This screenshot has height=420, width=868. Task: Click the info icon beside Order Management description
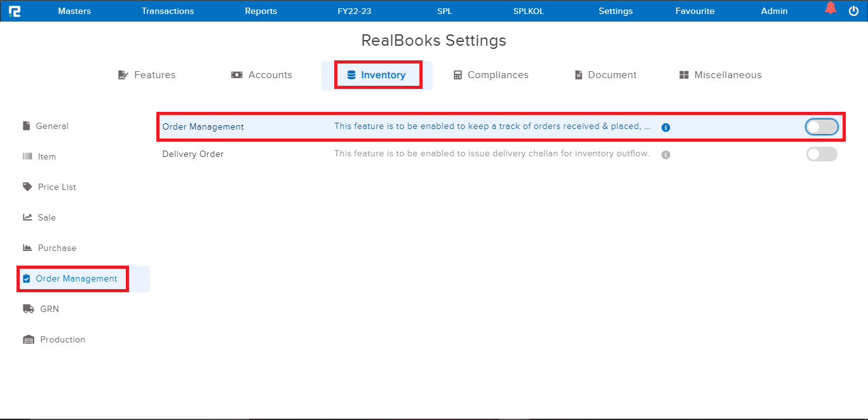(x=665, y=127)
